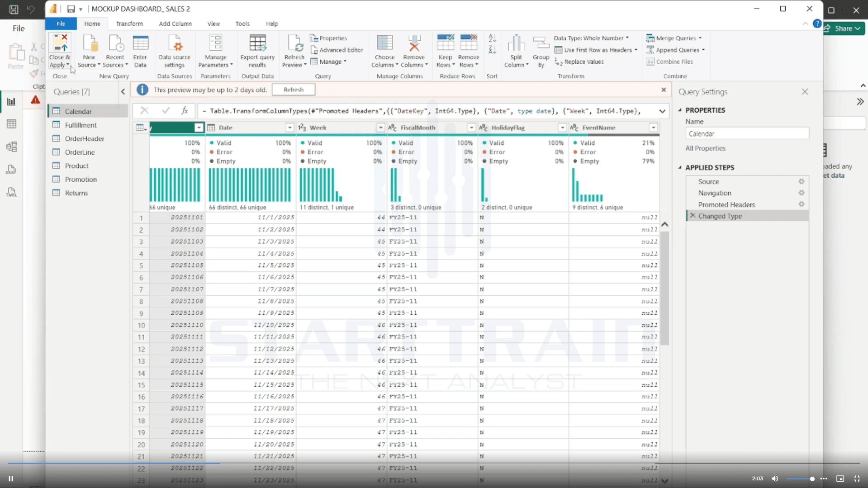Open Model view in left sidebar

11,147
